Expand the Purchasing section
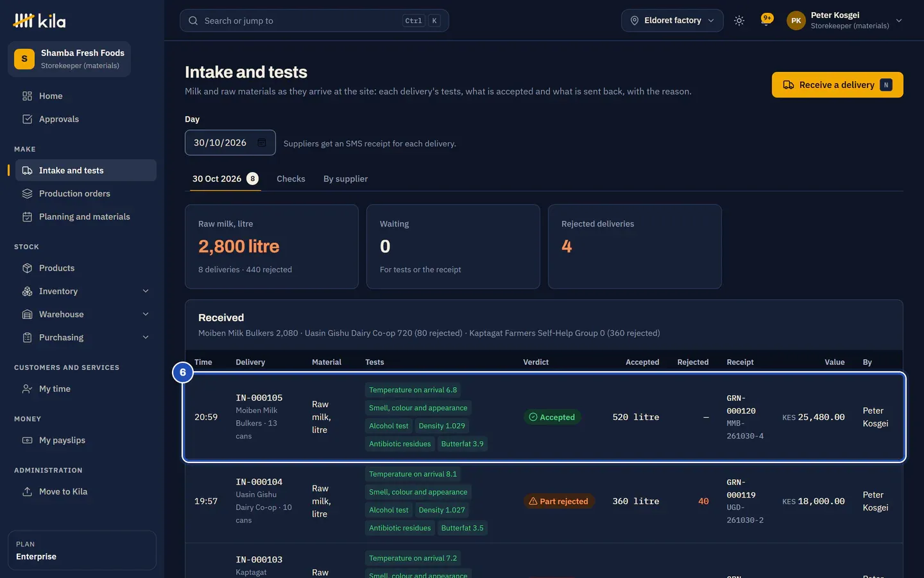 tap(86, 338)
